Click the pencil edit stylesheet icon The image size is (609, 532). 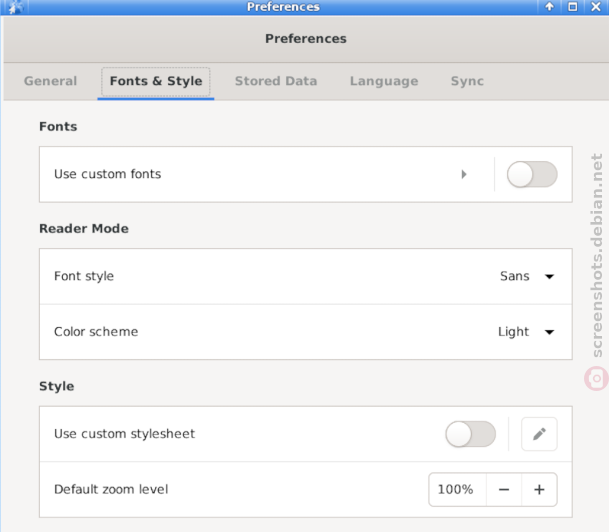point(539,434)
